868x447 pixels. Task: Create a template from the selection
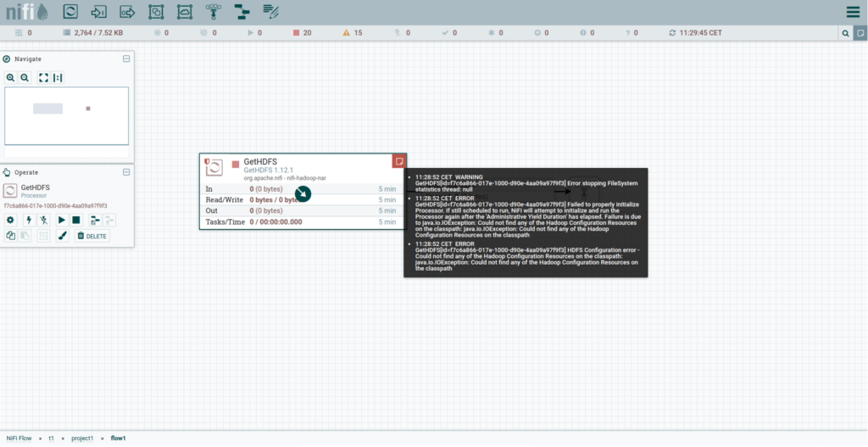[x=95, y=221]
